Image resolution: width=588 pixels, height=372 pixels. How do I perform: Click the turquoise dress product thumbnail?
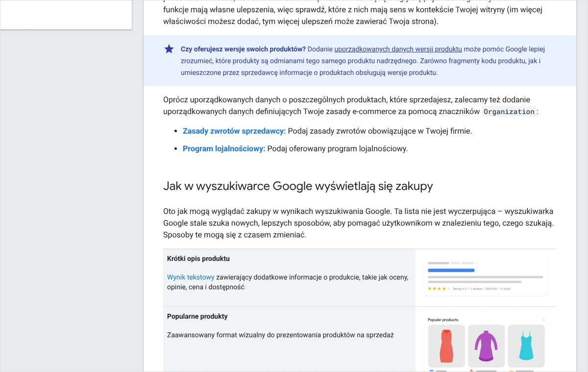[x=526, y=346]
